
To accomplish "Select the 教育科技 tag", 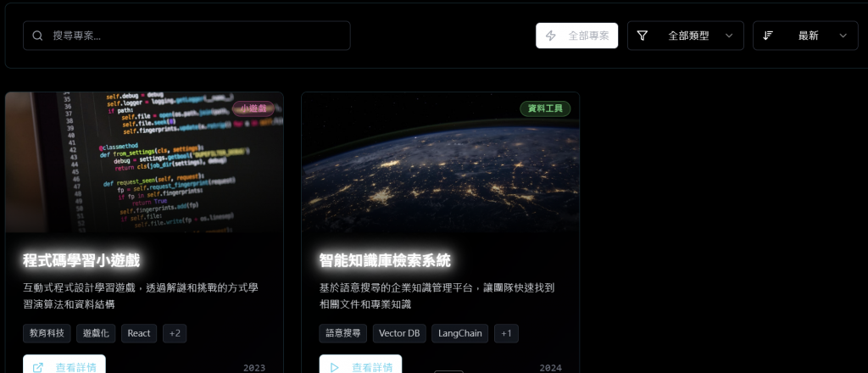I will [x=47, y=334].
